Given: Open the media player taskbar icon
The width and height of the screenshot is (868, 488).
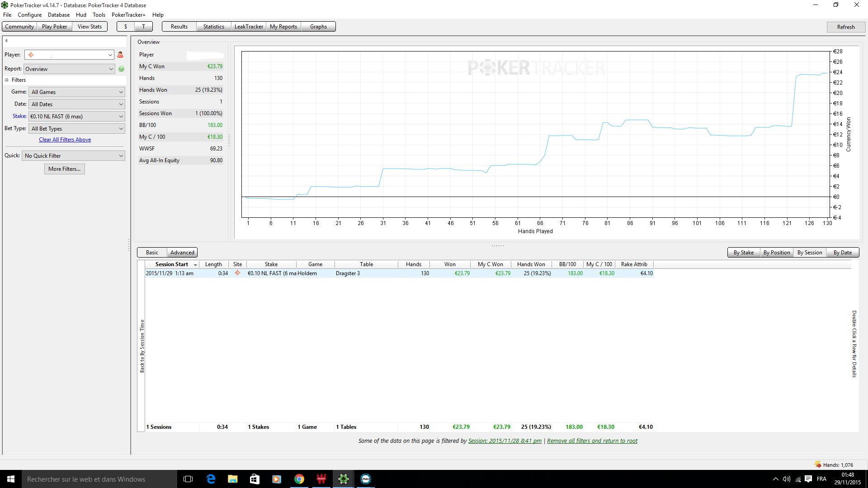Looking at the screenshot, I should 277,479.
